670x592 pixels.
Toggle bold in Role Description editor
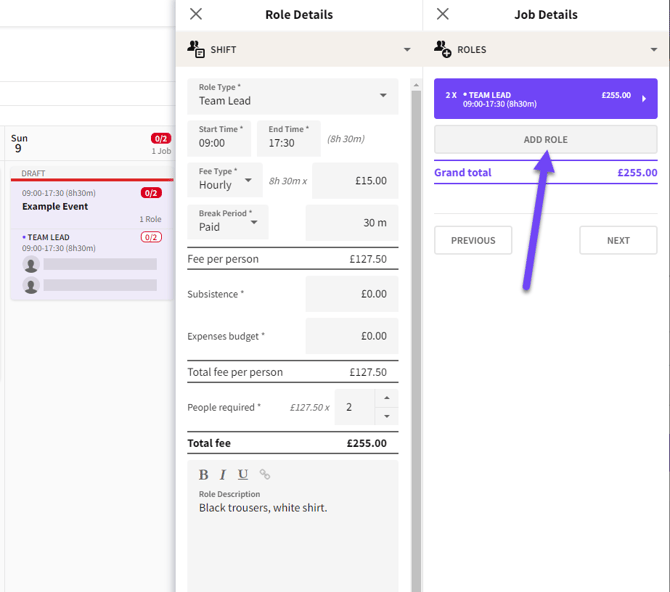click(x=203, y=474)
